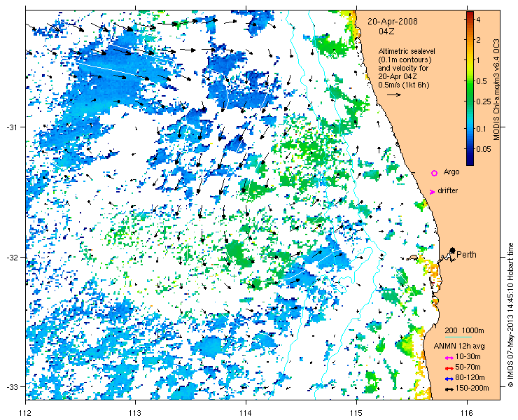This screenshot has width=518, height=420.
Task: Click colorbar tick value 0.5
Action: click(482, 81)
